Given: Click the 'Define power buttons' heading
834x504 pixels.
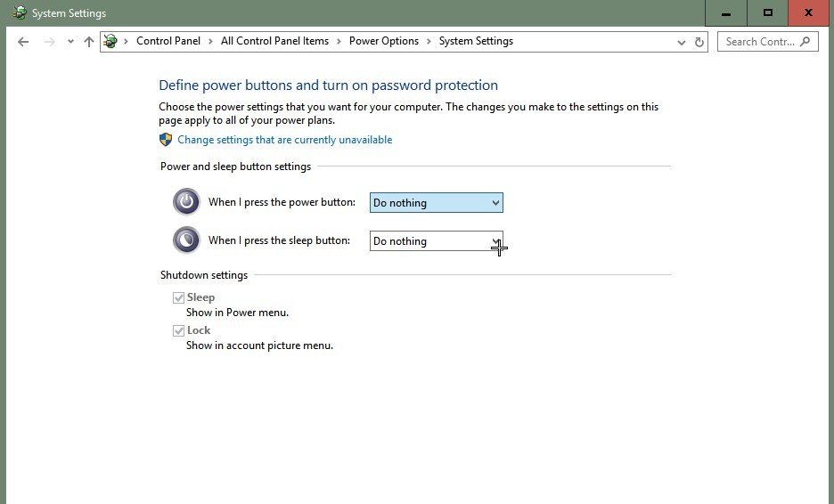Looking at the screenshot, I should pyautogui.click(x=328, y=85).
